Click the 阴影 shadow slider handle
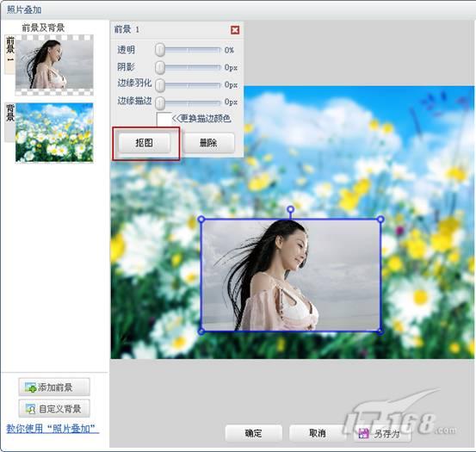Viewport: 476px width, 452px height. pos(160,67)
